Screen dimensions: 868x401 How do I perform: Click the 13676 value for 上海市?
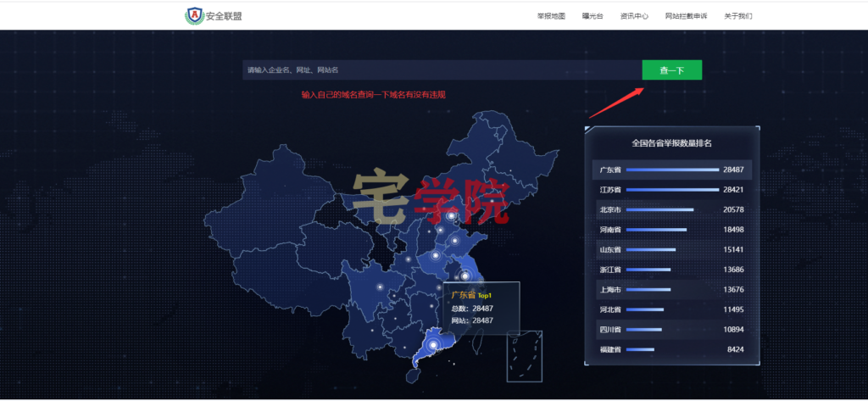(x=733, y=289)
